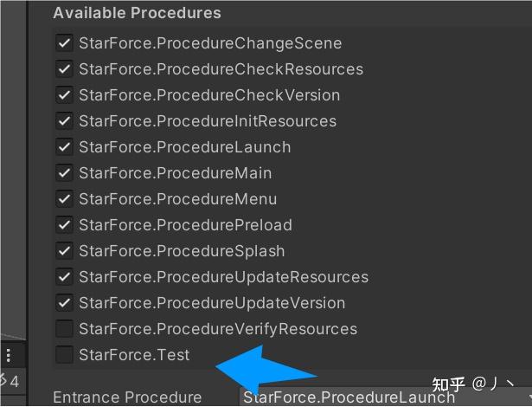
Task: Uncheck StarForce.ProcedureInitResources
Action: point(65,121)
